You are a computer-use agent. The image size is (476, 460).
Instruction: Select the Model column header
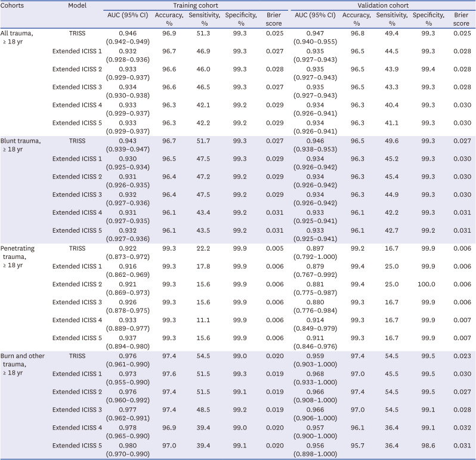77,5
